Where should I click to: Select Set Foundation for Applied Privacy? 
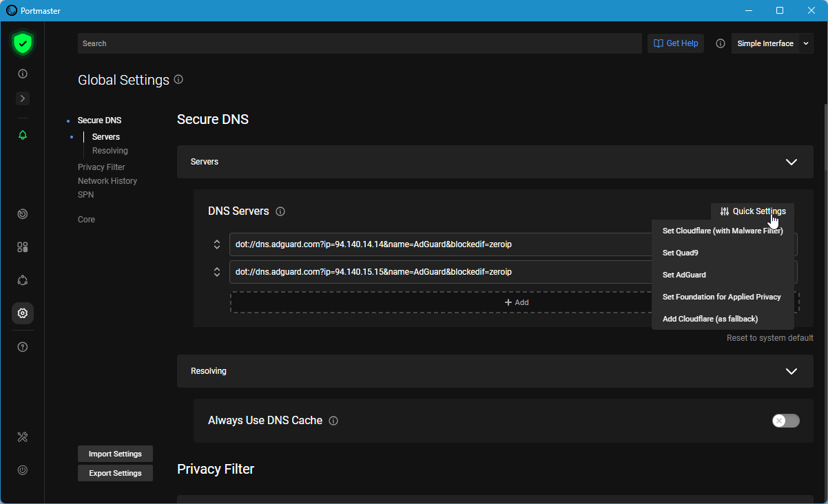pyautogui.click(x=723, y=297)
